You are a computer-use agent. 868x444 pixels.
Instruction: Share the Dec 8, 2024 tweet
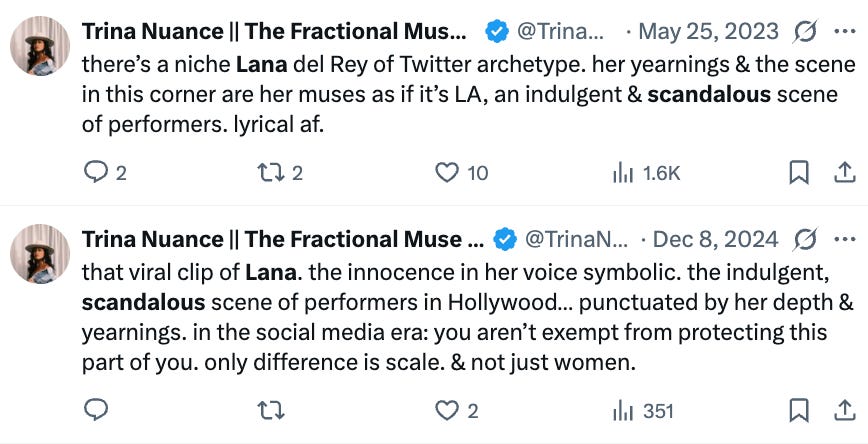pyautogui.click(x=841, y=410)
